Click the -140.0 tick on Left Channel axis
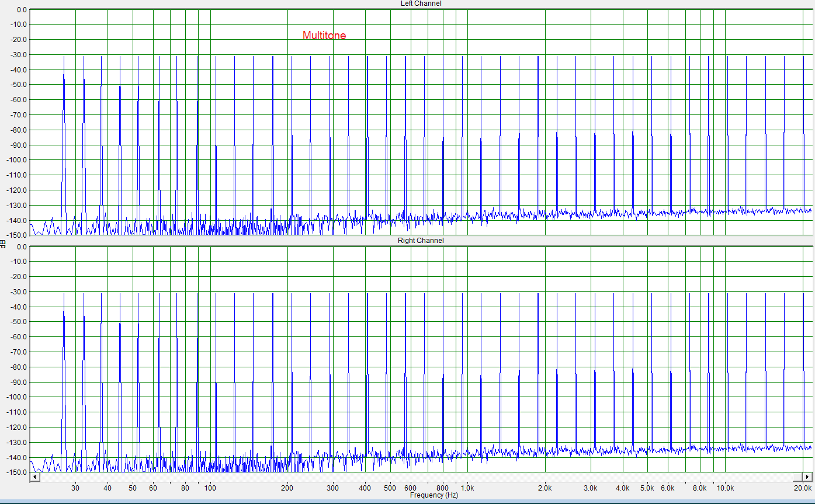The height and width of the screenshot is (504, 815). click(16, 221)
